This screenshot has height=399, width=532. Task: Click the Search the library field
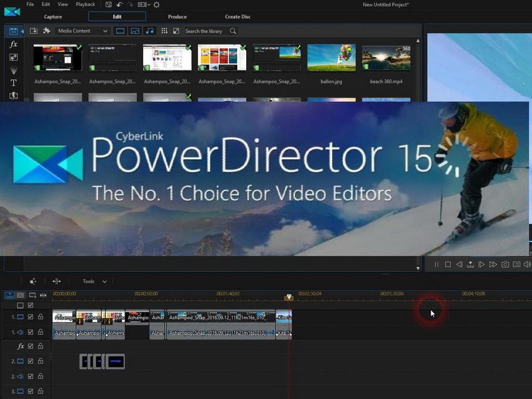pyautogui.click(x=207, y=31)
